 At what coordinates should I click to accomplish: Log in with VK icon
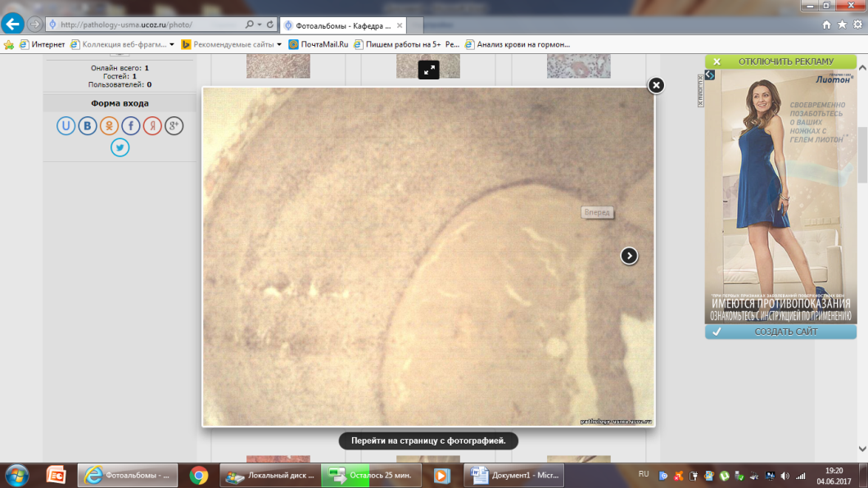pyautogui.click(x=87, y=125)
